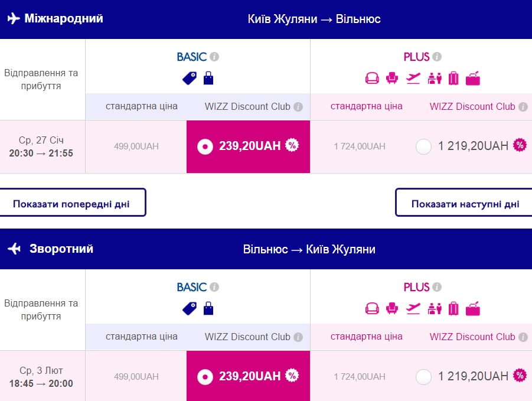Open info for outbound BASIC WIZZ Discount Club
Viewport: 532px width, 401px height.
pyautogui.click(x=298, y=107)
